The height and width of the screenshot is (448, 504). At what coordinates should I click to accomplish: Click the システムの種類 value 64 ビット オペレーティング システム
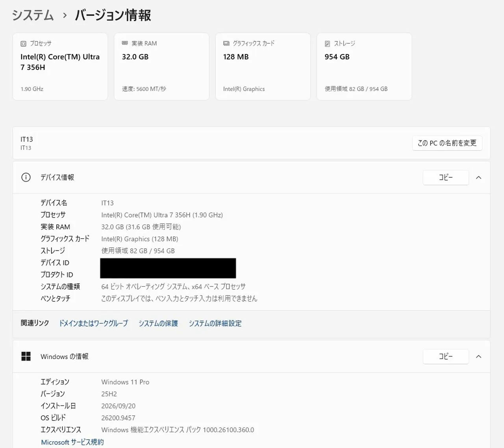click(x=173, y=286)
